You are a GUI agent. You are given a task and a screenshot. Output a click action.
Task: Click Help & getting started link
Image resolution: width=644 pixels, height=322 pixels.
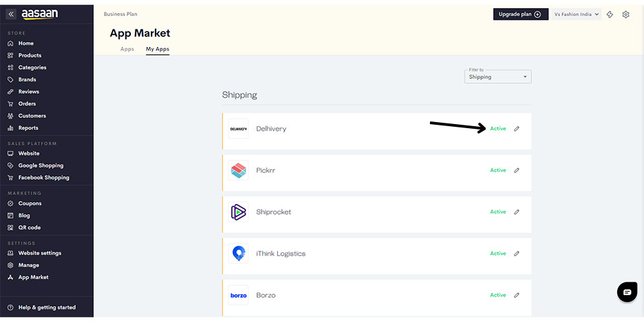click(47, 308)
